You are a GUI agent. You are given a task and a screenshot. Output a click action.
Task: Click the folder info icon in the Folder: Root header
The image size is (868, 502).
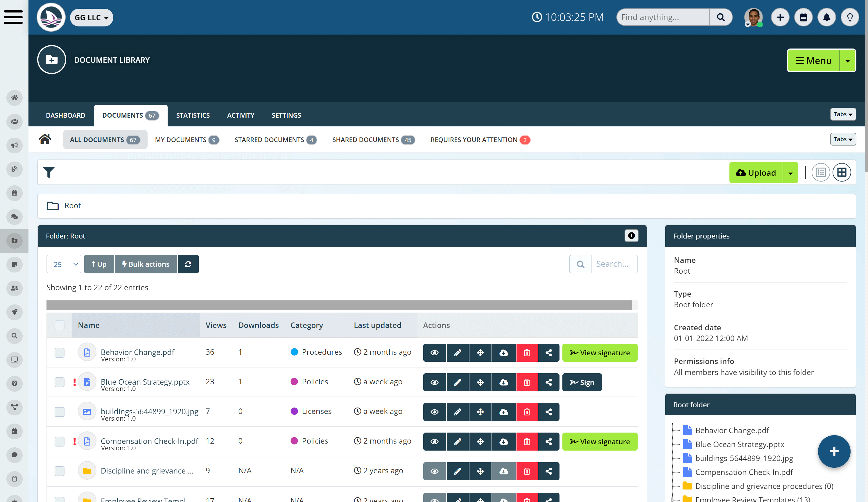click(x=631, y=236)
